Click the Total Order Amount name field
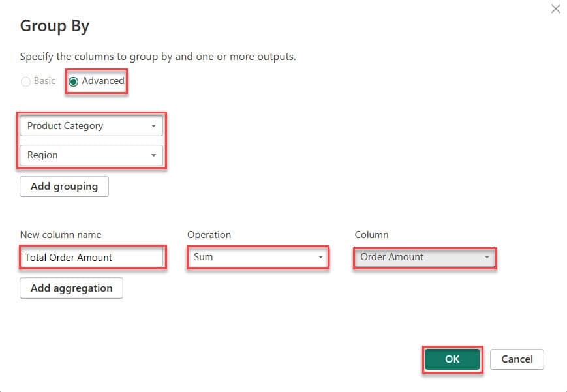The height and width of the screenshot is (392, 567). 92,258
